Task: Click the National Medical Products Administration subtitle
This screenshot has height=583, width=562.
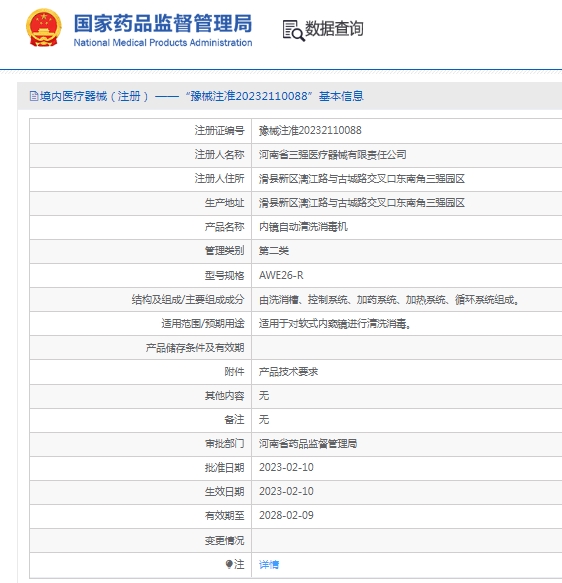Action: [x=163, y=43]
